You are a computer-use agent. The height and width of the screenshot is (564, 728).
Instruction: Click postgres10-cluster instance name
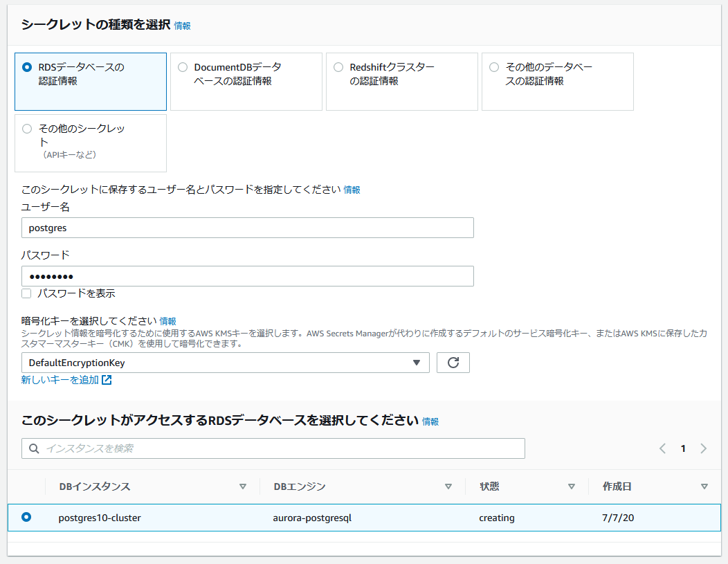coord(100,518)
